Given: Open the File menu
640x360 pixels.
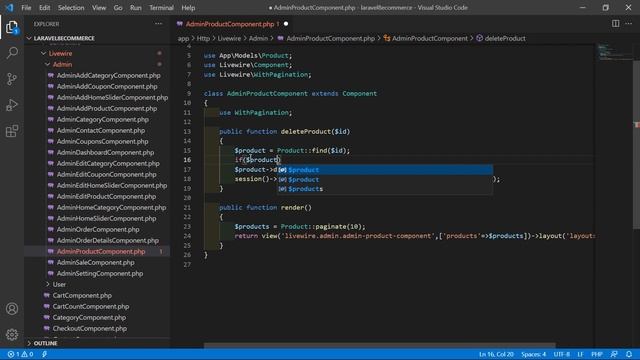Looking at the screenshot, I should (x=26, y=8).
